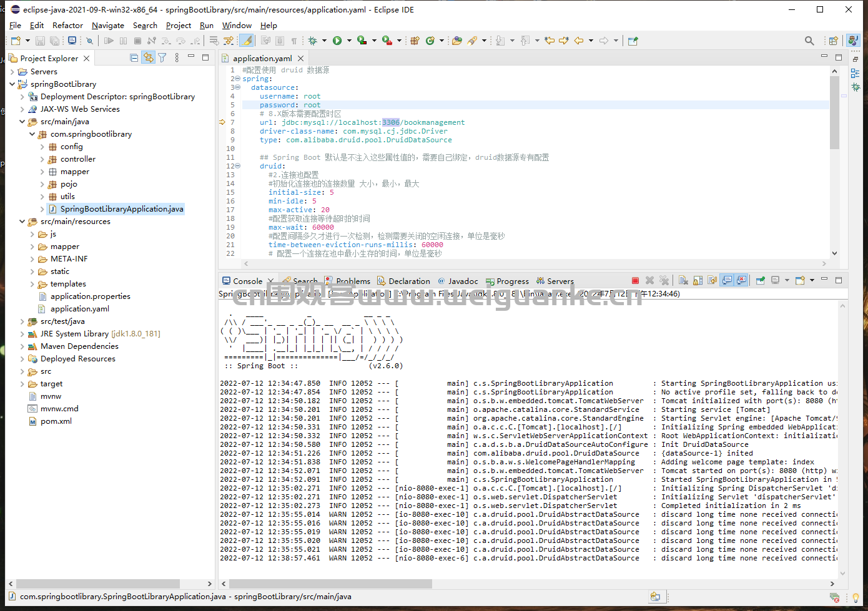Click the Open Perspective icon
Viewport: 868px width, 611px height.
[833, 41]
